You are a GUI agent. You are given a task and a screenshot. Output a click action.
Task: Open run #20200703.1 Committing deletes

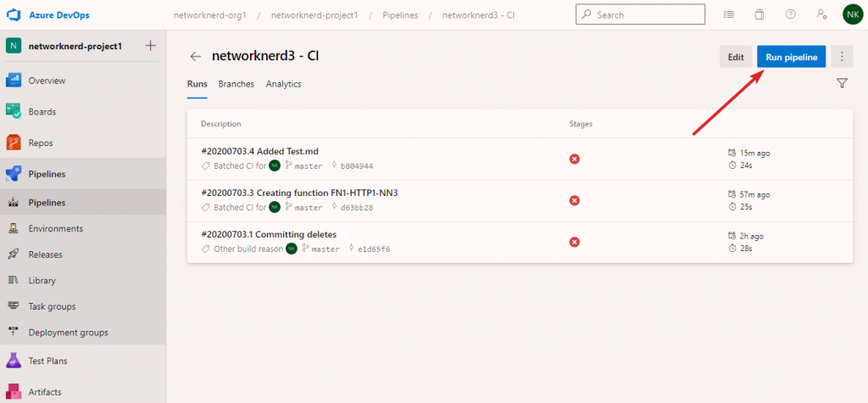click(x=269, y=234)
